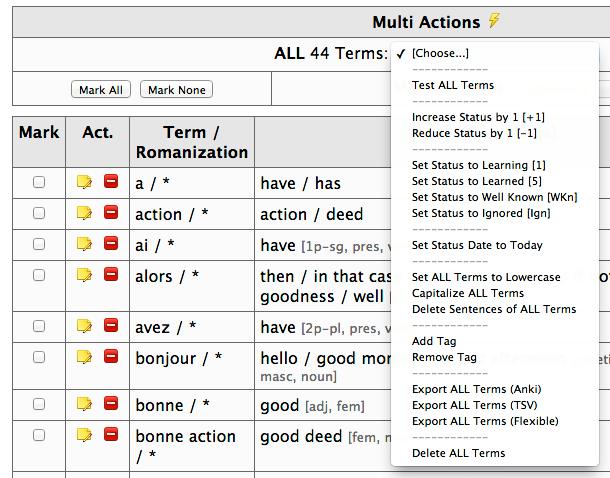Image resolution: width=610 pixels, height=478 pixels.
Task: Edit the term "avez" via its yellow icon
Action: [85, 326]
